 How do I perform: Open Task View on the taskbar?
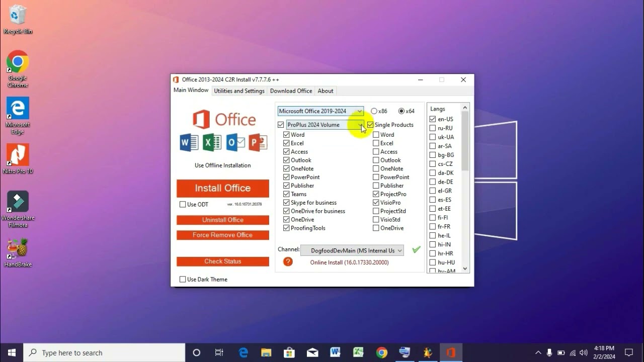coord(219,352)
